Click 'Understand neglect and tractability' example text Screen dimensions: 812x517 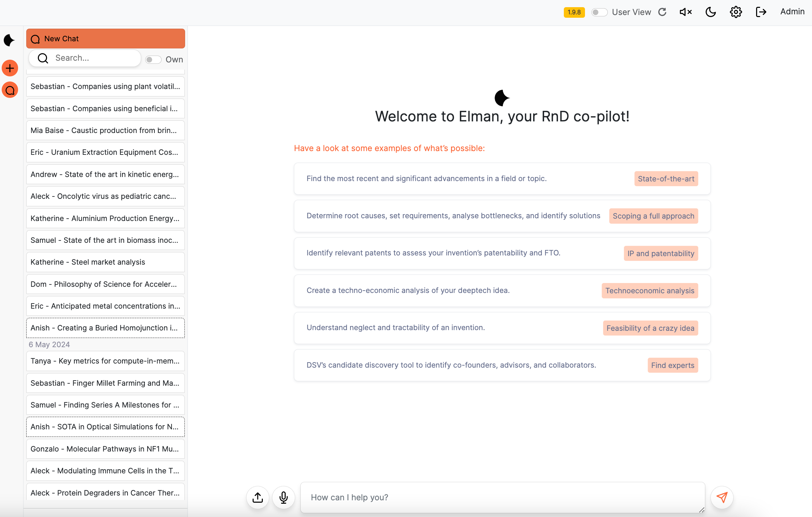[395, 328]
